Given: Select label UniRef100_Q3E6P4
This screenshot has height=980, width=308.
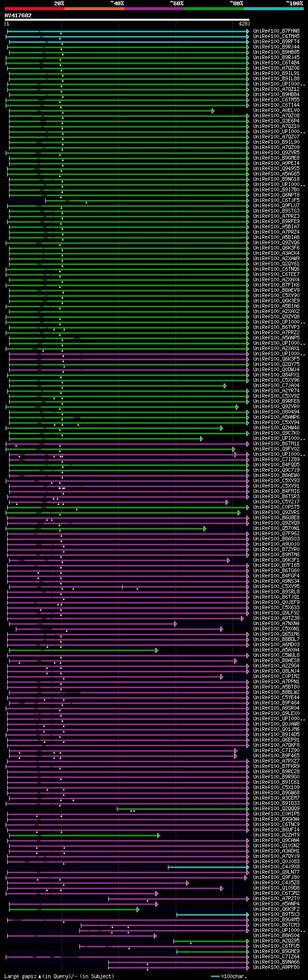Looking at the screenshot, I should (x=276, y=121).
